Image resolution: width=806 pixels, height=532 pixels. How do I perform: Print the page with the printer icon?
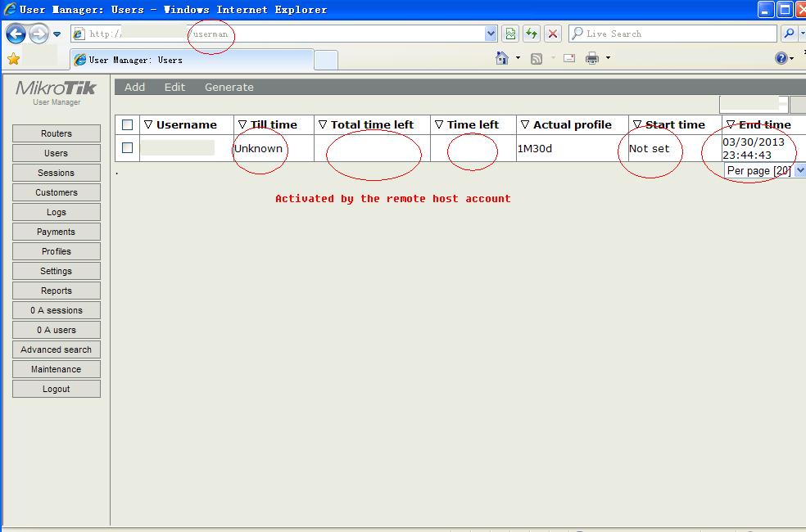pos(592,58)
